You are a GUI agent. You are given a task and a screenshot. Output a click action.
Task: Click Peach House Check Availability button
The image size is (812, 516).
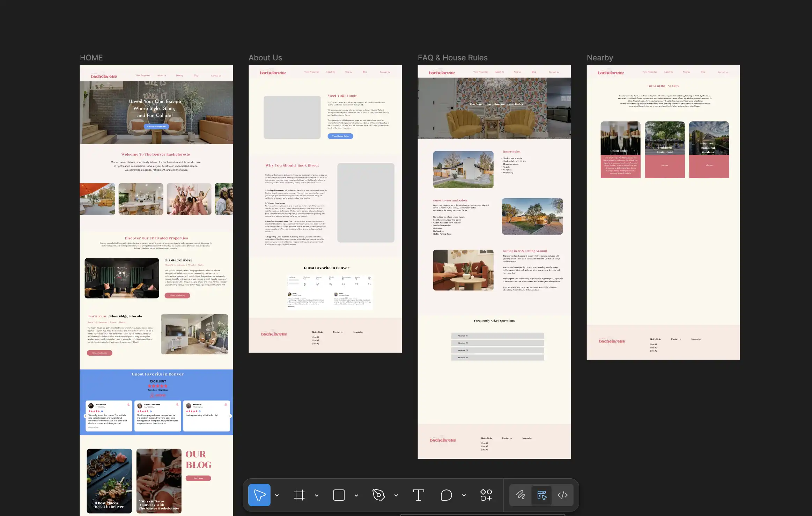click(99, 353)
